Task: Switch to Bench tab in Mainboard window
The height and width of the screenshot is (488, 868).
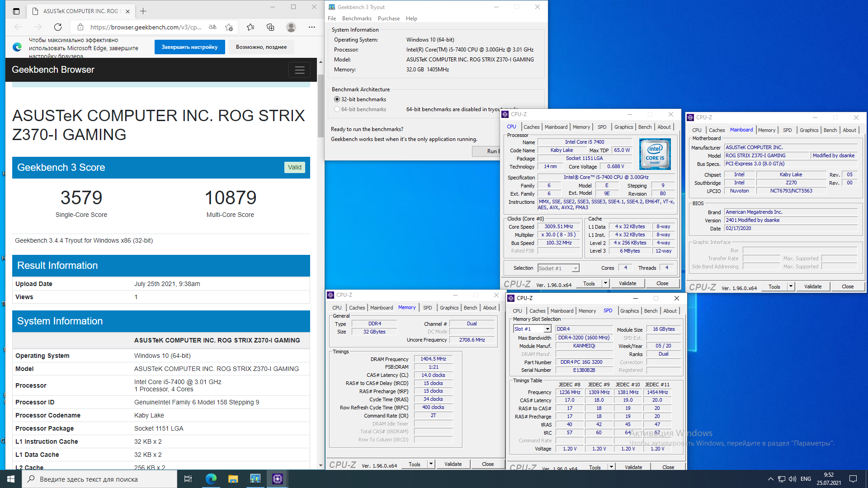Action: 830,130
